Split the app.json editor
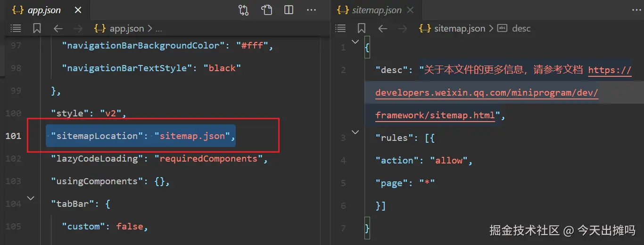The height and width of the screenshot is (245, 644). (289, 10)
